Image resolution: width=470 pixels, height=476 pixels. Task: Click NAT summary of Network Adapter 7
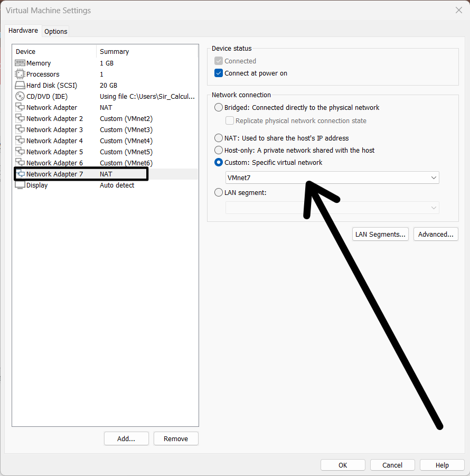click(x=106, y=174)
